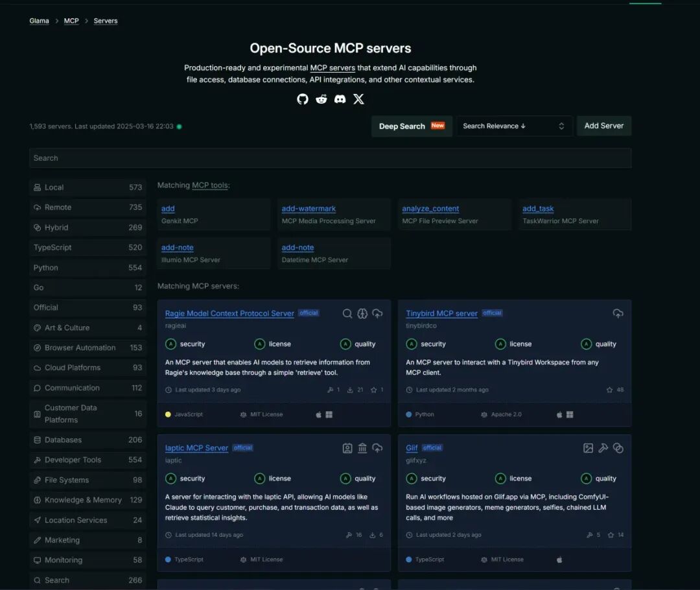Click the image icon on Glif card
The height and width of the screenshot is (590, 700).
tap(589, 448)
